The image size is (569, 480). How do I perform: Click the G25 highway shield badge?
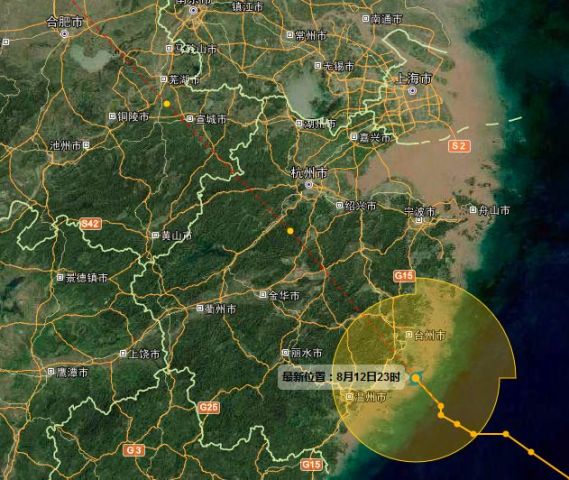(x=209, y=407)
